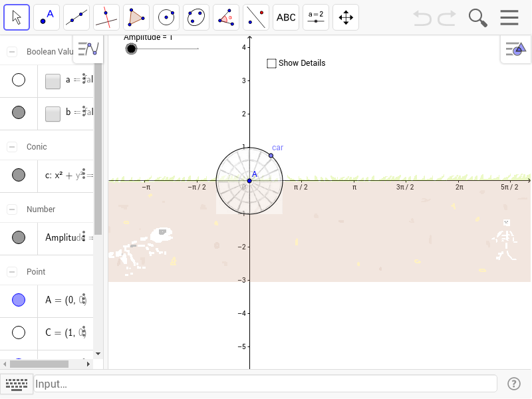Enable the Show Details checkbox
532x399 pixels.
(271, 63)
